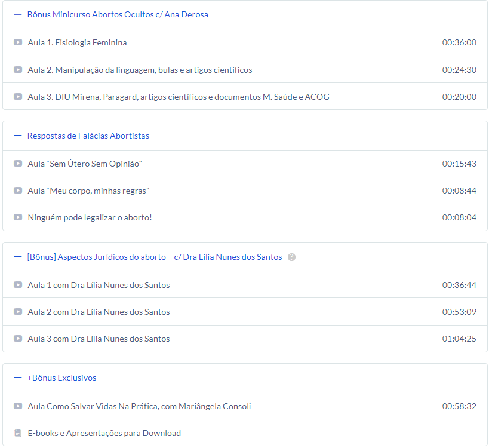Open lesson "Meu corpo, minhas regras"
The width and height of the screenshot is (492, 448).
(88, 191)
